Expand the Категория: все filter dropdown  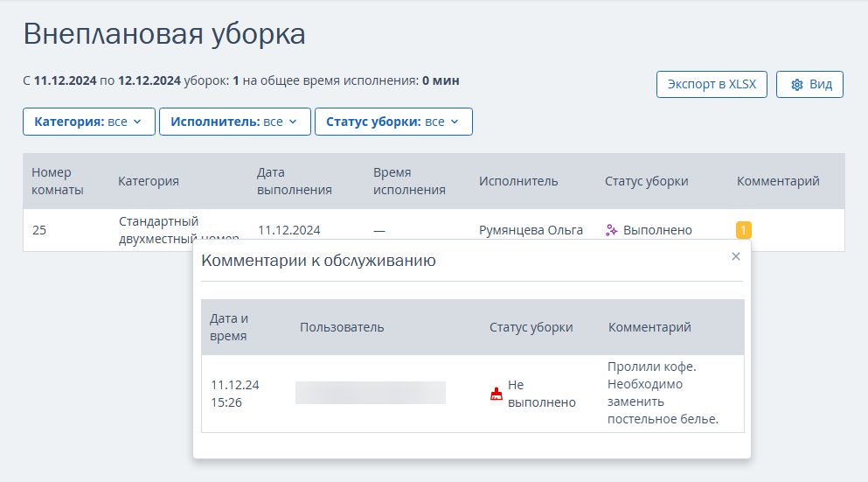(x=88, y=122)
